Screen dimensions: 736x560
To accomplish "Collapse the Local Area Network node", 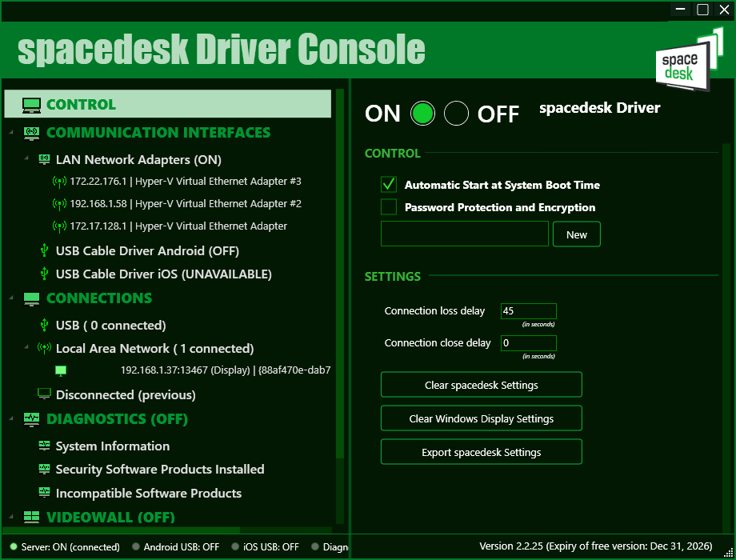I will coord(26,347).
